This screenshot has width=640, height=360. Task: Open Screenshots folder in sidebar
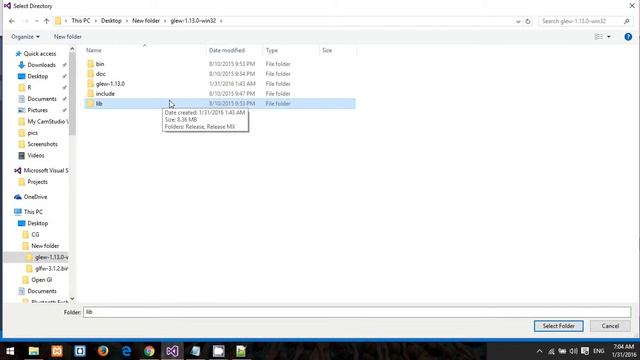pos(42,144)
